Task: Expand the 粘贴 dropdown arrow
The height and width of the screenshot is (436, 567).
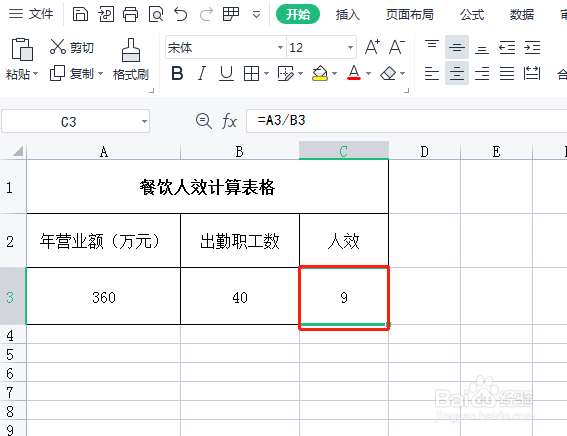Action: (x=35, y=74)
